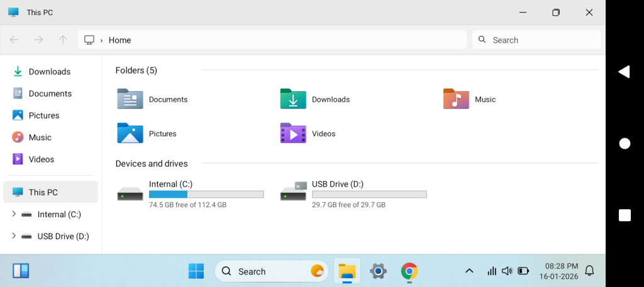Viewport: 644px width, 287px height.
Task: Click the Home breadcrumb in address bar
Action: tap(119, 40)
